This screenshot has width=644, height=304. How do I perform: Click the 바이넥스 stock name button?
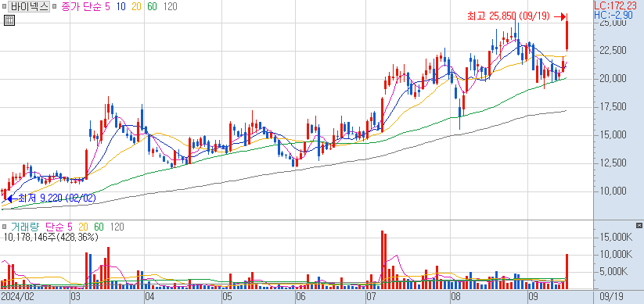29,6
